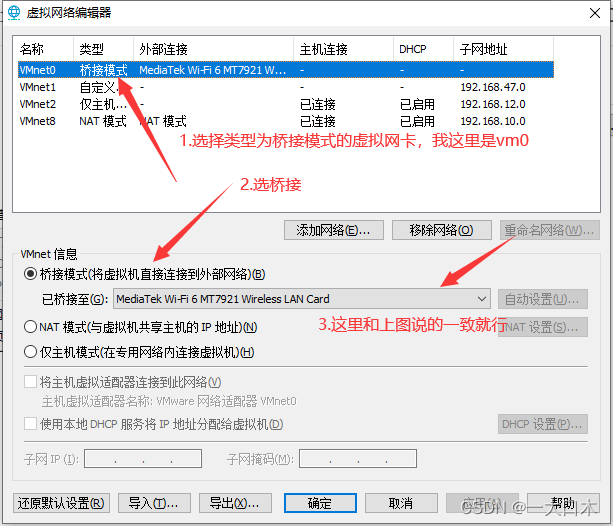The image size is (613, 526).
Task: Click the 应用(A) button
Action: tap(482, 503)
